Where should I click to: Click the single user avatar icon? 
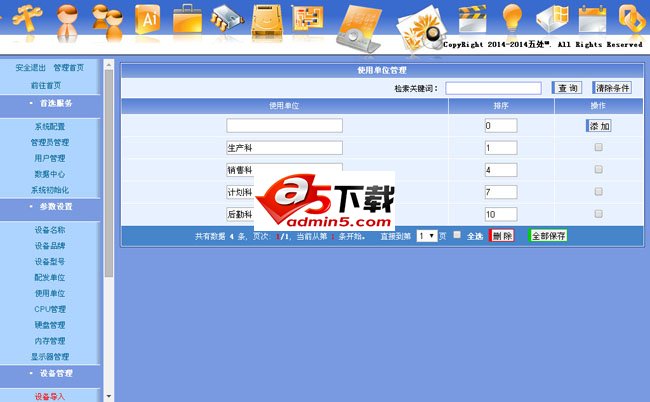click(67, 21)
